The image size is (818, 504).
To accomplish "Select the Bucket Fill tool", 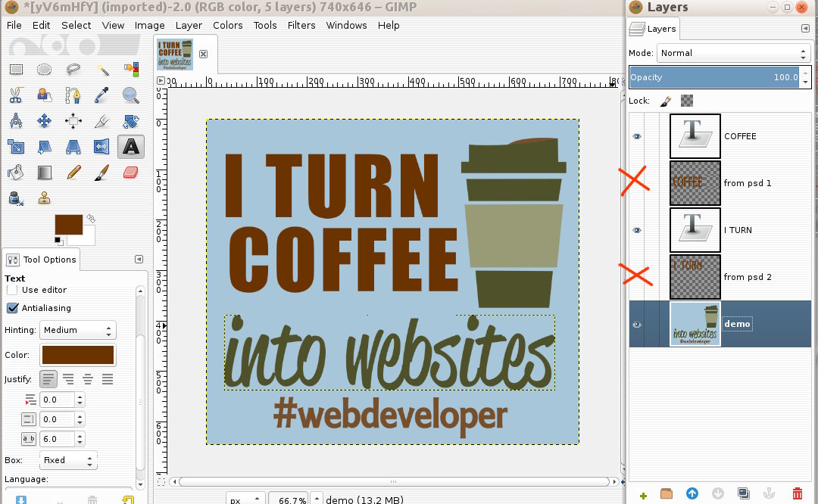I will [x=16, y=172].
